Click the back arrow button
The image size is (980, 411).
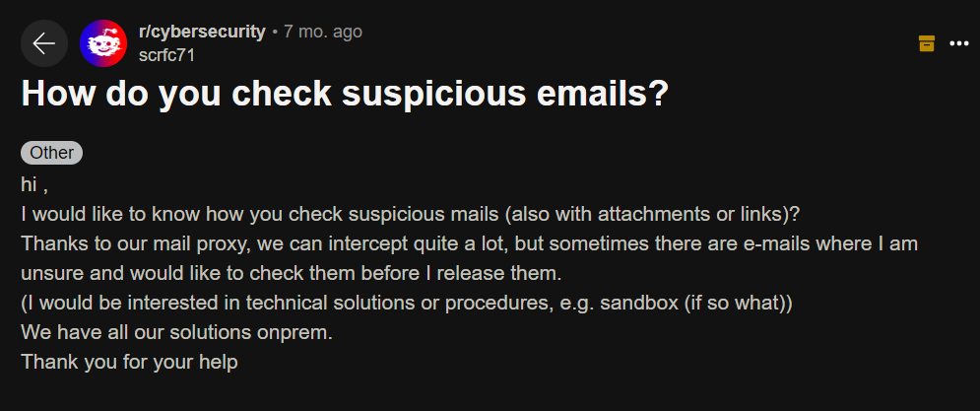[44, 43]
